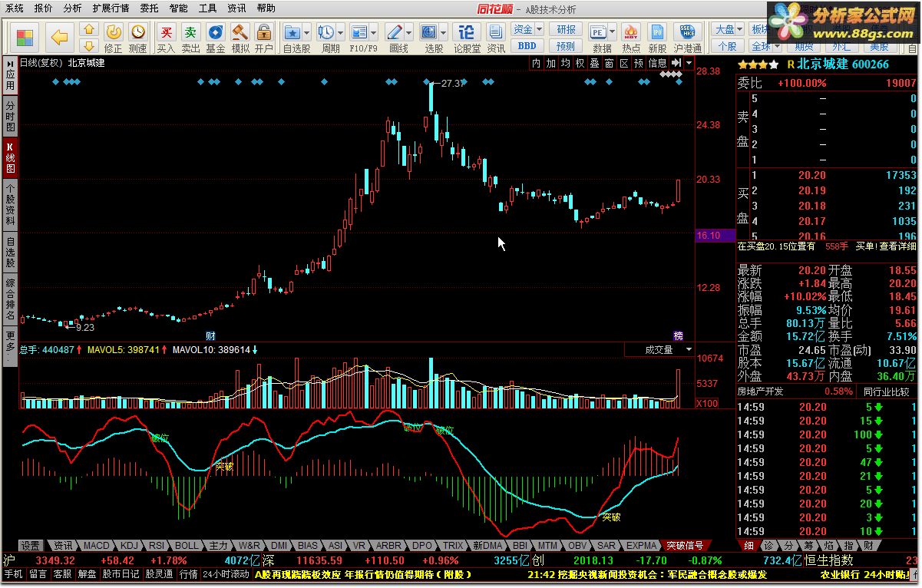Viewport: 922px width, 588px height.
Task: Switch to the KDJ indicator tab
Action: tap(129, 546)
